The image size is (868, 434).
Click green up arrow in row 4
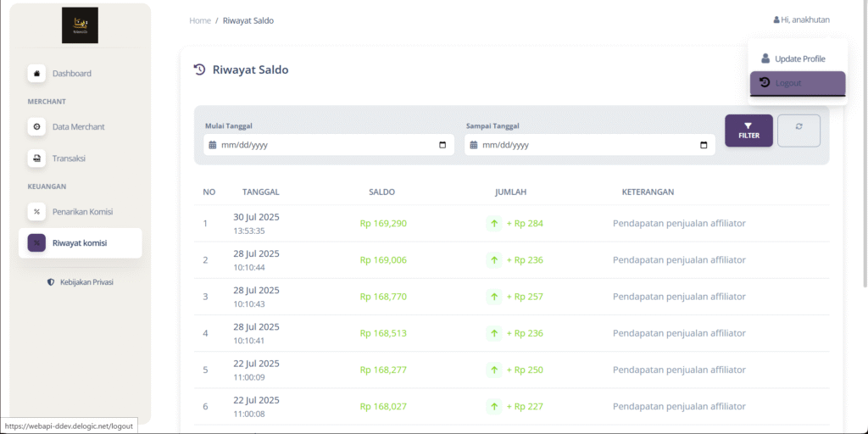[x=494, y=333]
